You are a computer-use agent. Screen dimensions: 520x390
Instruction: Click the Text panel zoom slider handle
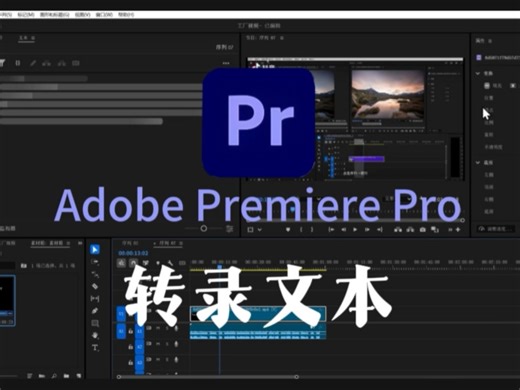204,228
